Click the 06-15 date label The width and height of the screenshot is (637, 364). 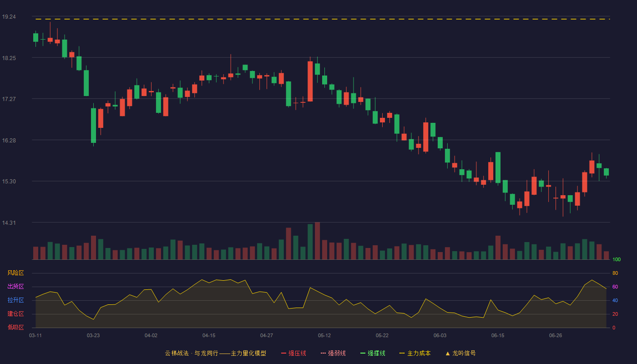coord(498,335)
